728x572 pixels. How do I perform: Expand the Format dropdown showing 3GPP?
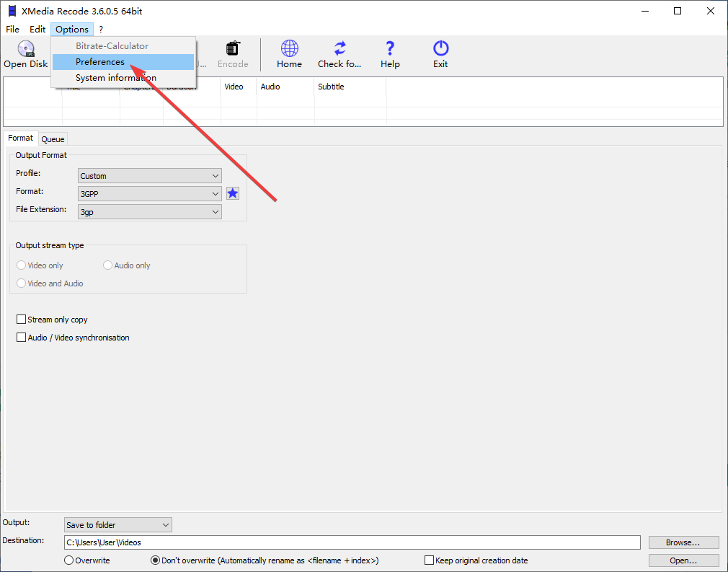(x=149, y=194)
